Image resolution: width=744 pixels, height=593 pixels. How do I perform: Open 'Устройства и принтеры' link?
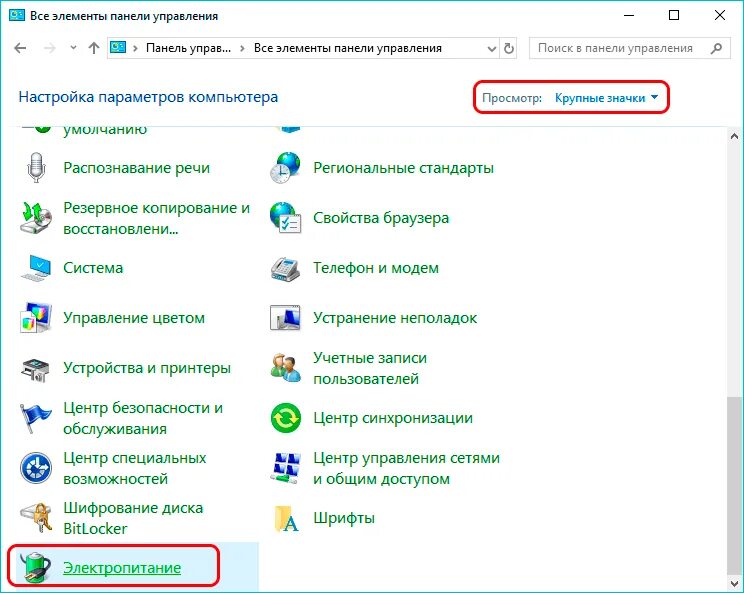[147, 368]
